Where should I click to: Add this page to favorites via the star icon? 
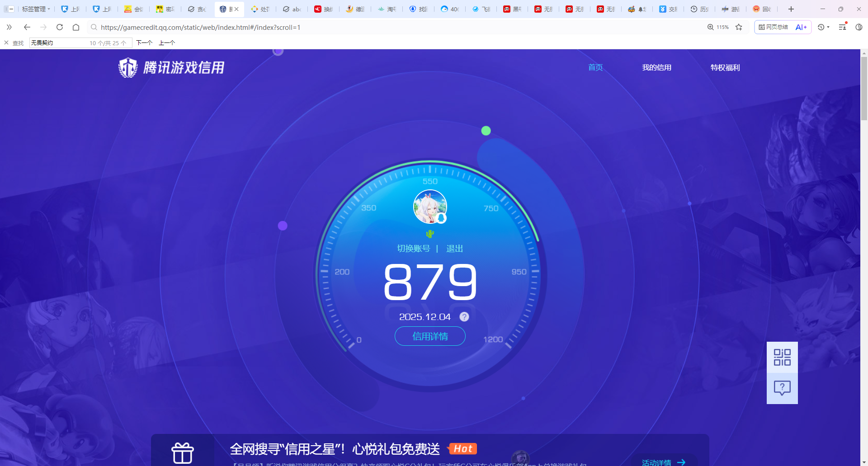coord(739,27)
